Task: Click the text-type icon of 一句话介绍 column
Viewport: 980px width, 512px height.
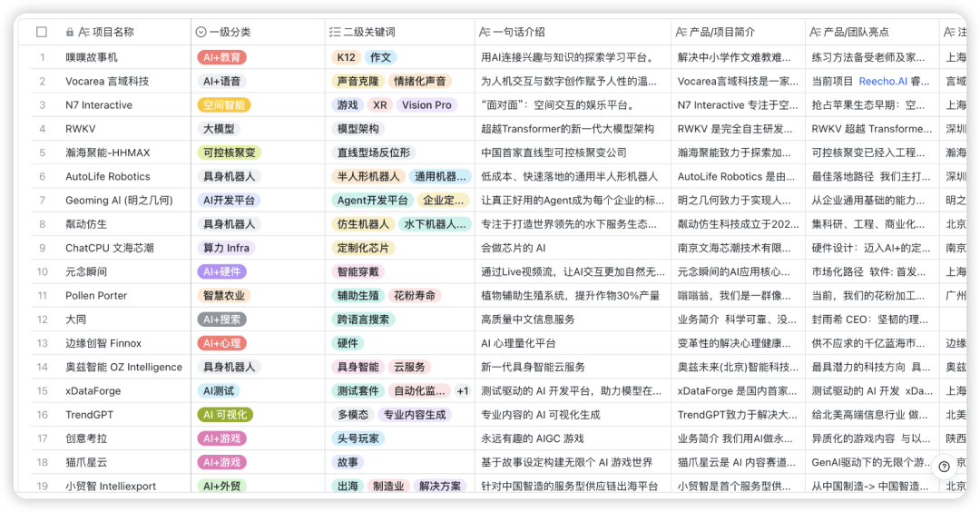Action: [x=485, y=32]
